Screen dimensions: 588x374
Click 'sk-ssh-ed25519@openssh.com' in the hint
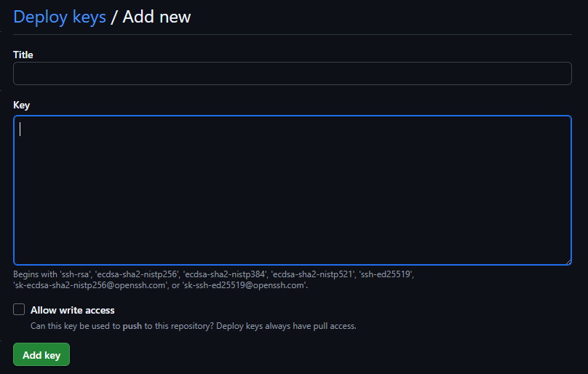coord(246,285)
